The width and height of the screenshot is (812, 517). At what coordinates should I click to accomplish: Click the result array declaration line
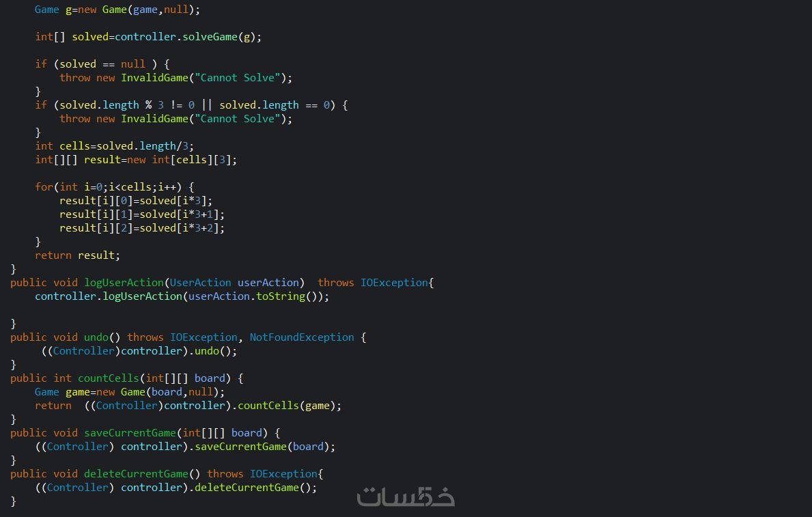(x=136, y=160)
